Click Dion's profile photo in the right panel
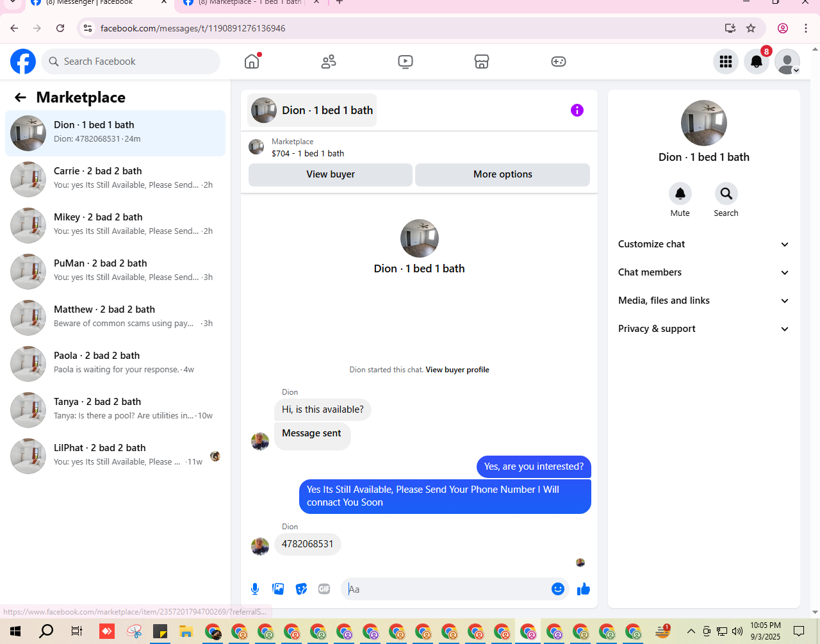The height and width of the screenshot is (644, 820). (704, 123)
